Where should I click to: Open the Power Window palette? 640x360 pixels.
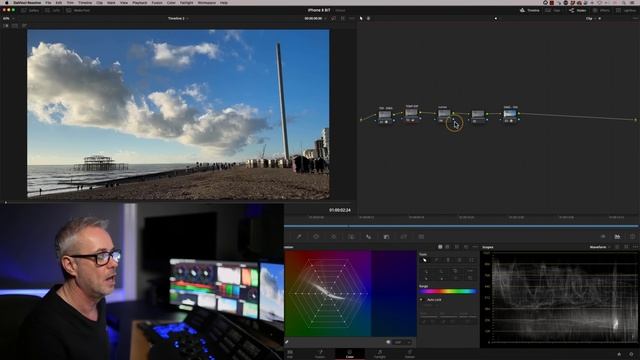[316, 236]
